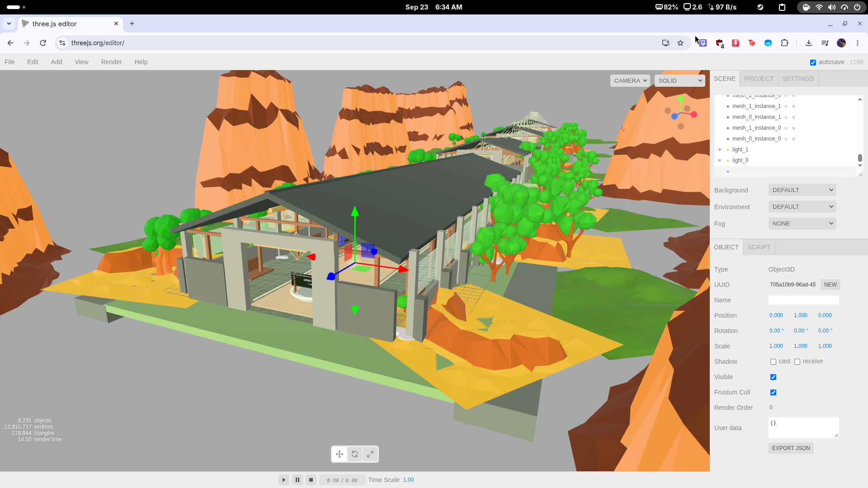This screenshot has width=868, height=488.
Task: Click the object Name input field
Action: [804, 300]
